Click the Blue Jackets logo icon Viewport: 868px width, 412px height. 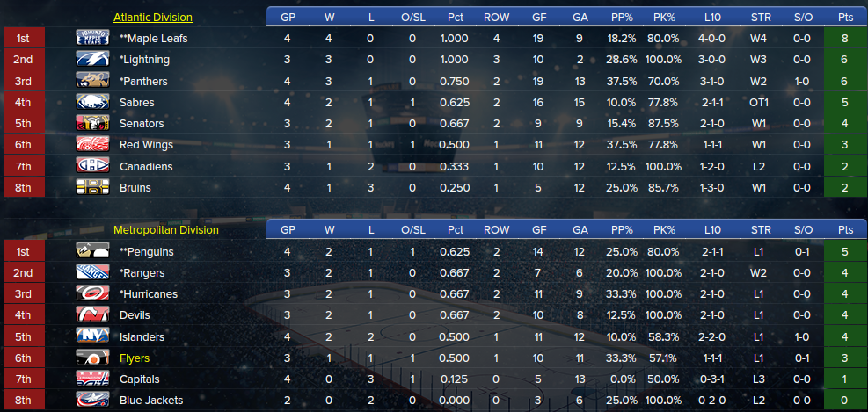91,401
